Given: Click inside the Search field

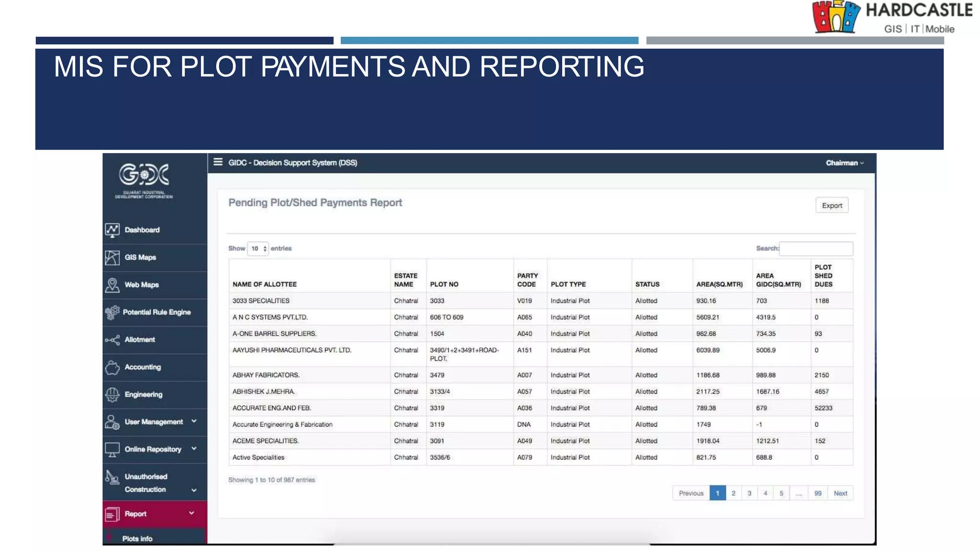Looking at the screenshot, I should tap(816, 249).
